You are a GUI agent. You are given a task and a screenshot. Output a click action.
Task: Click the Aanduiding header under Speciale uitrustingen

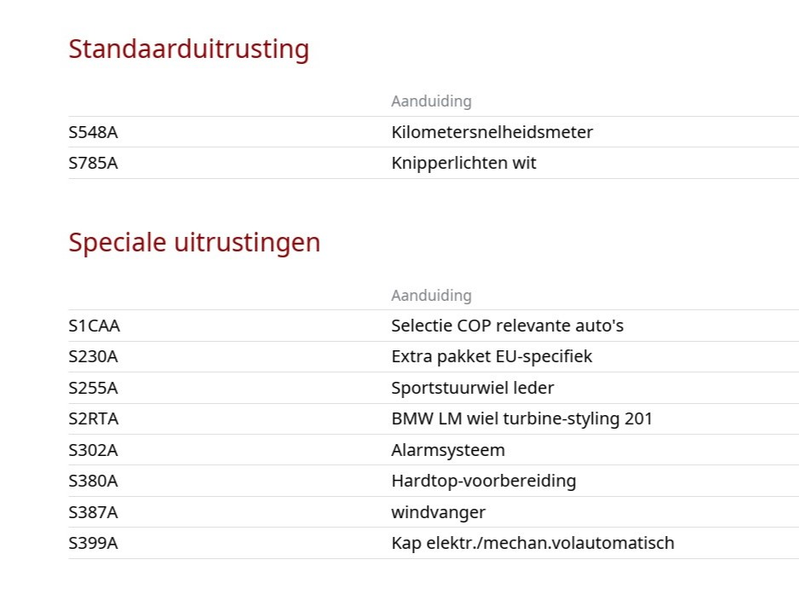(x=431, y=296)
